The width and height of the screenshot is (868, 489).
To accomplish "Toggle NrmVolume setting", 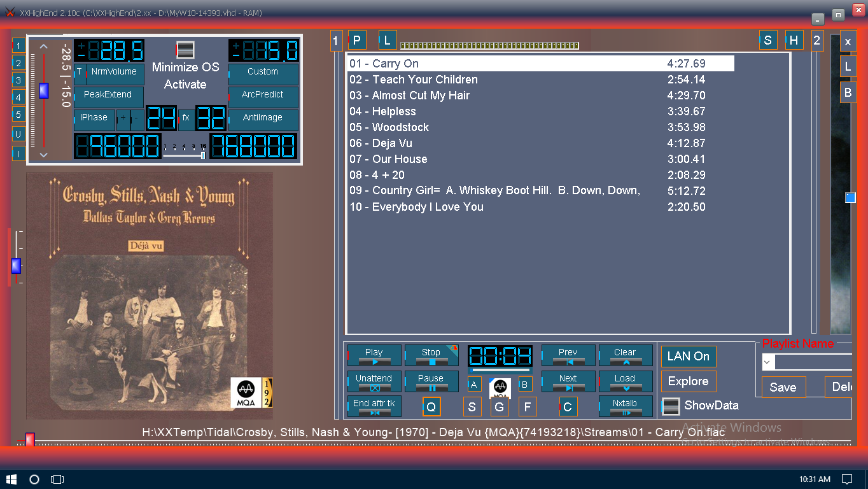I will [115, 74].
